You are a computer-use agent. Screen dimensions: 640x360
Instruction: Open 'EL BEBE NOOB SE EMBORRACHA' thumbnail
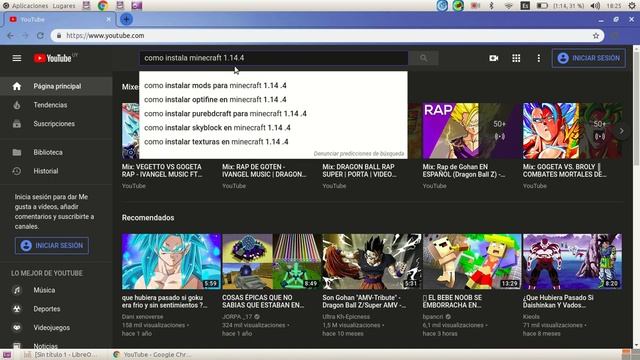click(x=472, y=261)
